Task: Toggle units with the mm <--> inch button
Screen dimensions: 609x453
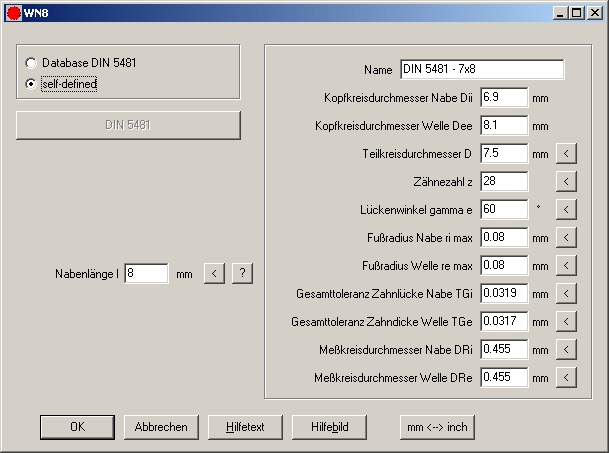Action: click(x=438, y=426)
